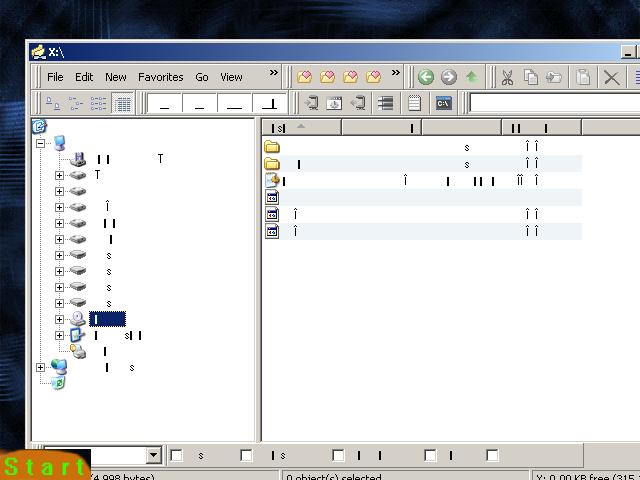Image resolution: width=640 pixels, height=480 pixels.
Task: Click in the address bar field
Action: [x=555, y=103]
